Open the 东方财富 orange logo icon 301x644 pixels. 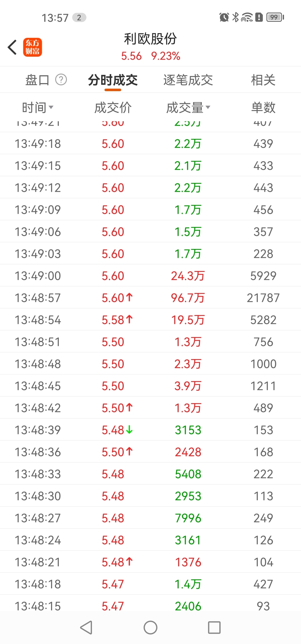pyautogui.click(x=32, y=47)
